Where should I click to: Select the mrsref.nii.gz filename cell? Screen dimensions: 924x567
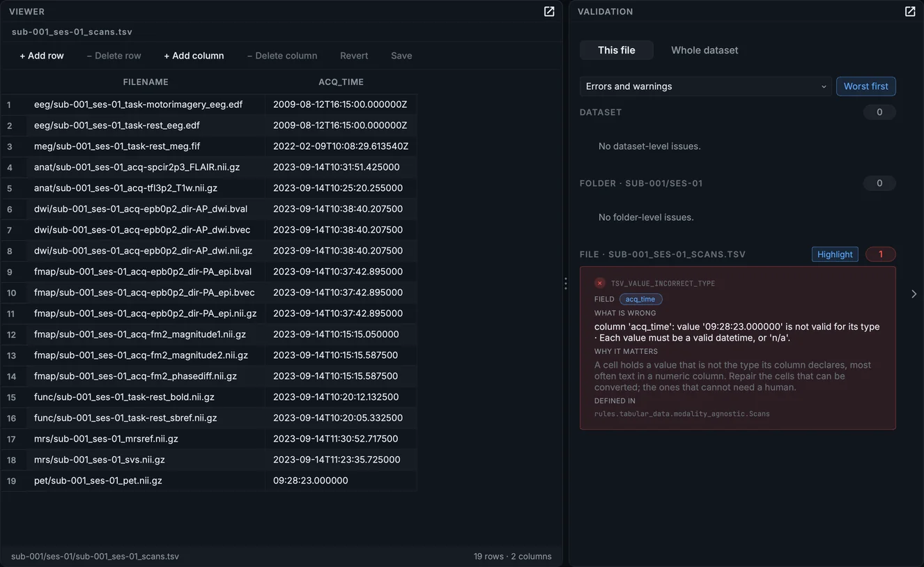coord(146,439)
